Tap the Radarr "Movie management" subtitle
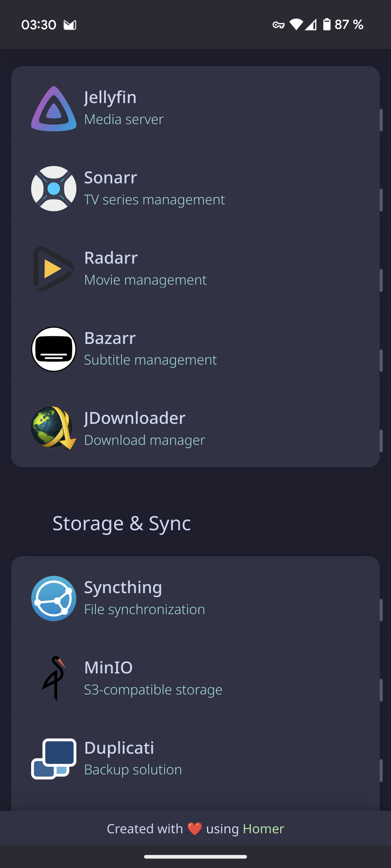The height and width of the screenshot is (868, 391). (145, 280)
